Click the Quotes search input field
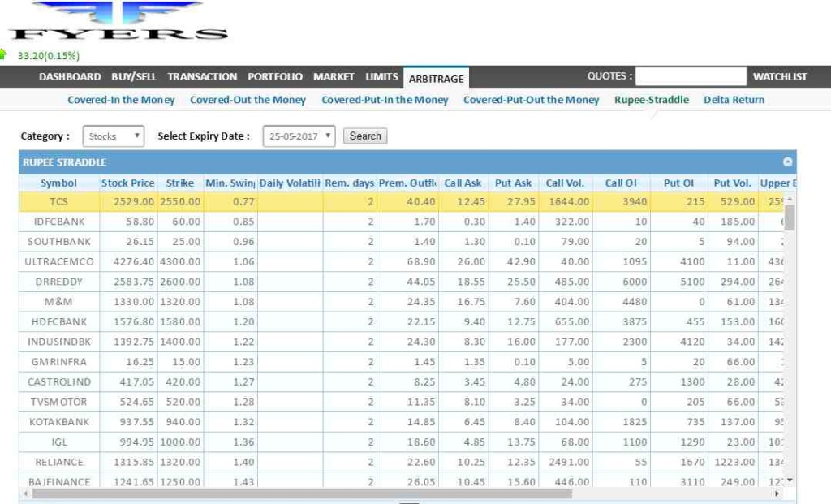831x504 pixels. (690, 77)
